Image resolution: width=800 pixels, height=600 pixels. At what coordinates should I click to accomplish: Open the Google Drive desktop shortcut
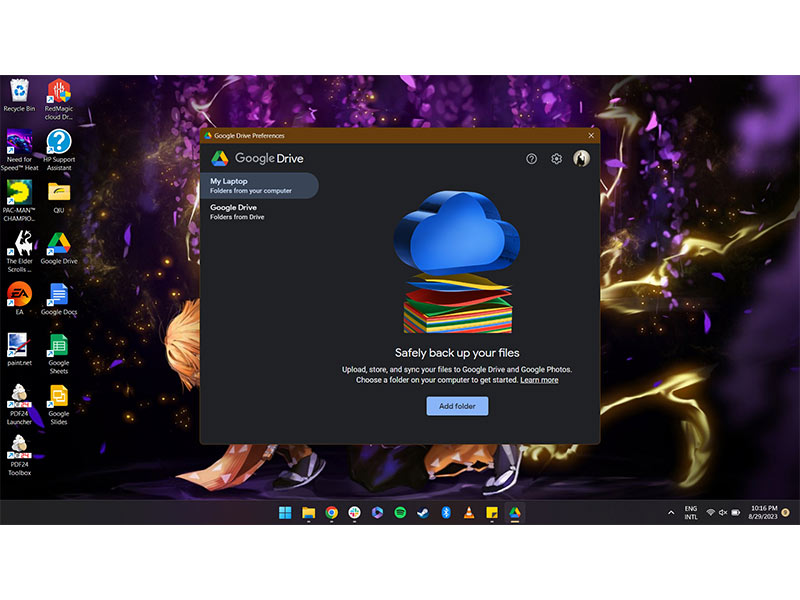(x=59, y=248)
